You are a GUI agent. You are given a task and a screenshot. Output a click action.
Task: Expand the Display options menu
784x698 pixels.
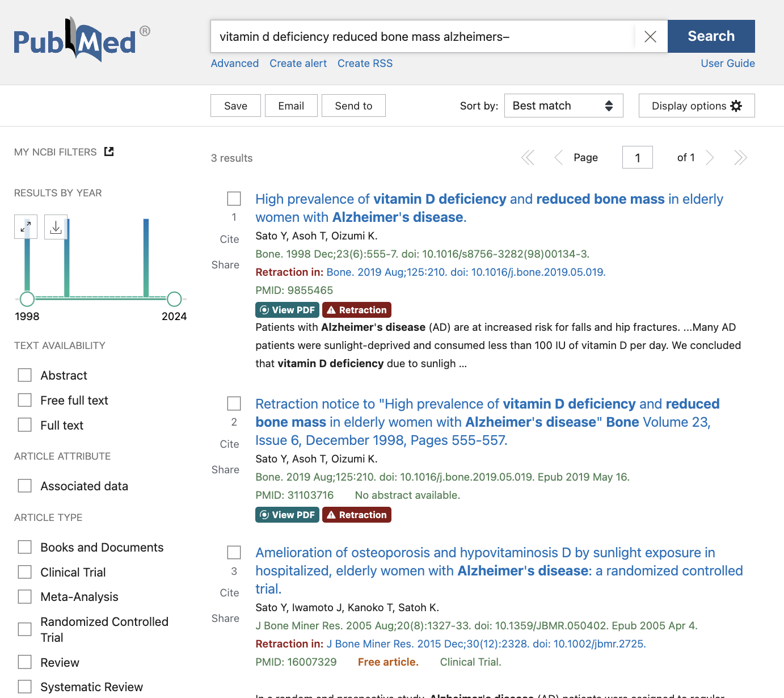click(x=696, y=106)
